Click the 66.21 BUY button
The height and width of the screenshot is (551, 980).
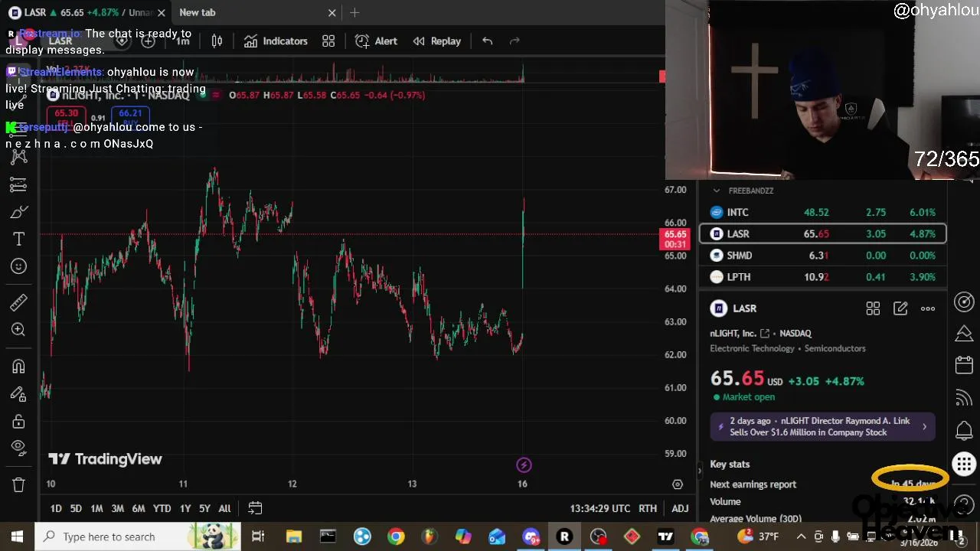(x=130, y=116)
